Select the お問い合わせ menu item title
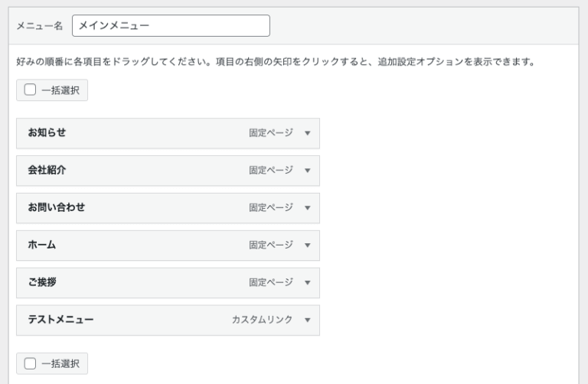 [x=56, y=207]
